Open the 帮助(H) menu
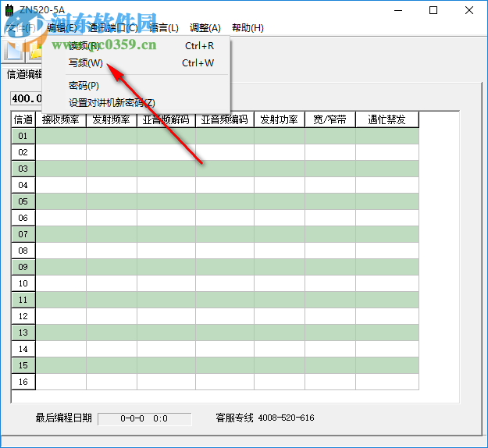The image size is (488, 448). point(248,28)
